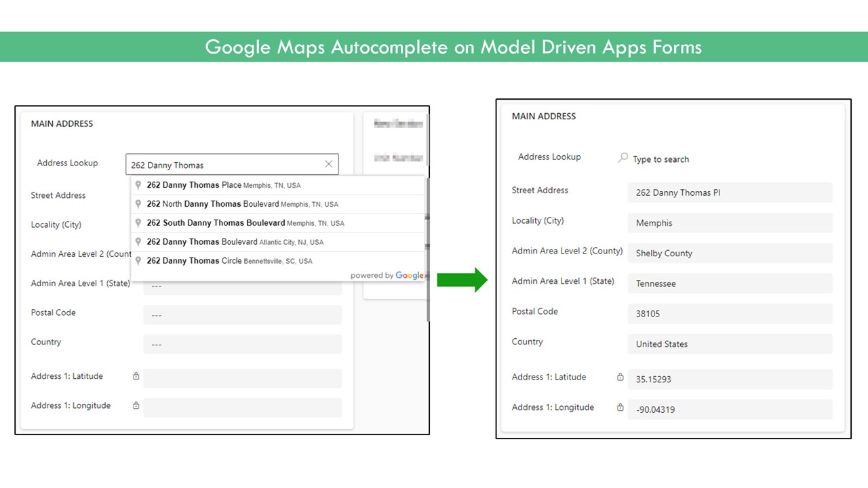Click empty Postal Code field in left form
This screenshot has width=868, height=488.
(242, 315)
